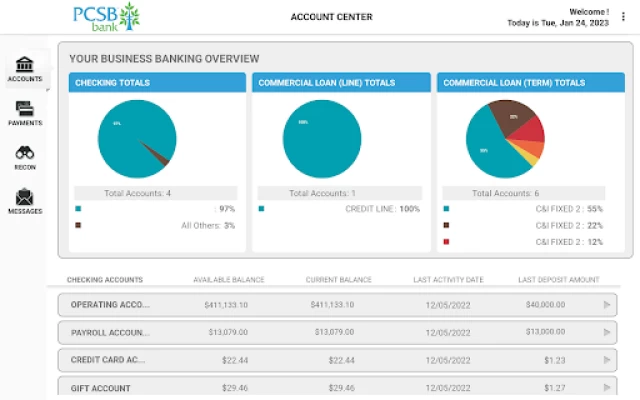Image resolution: width=640 pixels, height=400 pixels.
Task: Click the Commercial Loan (Term) pie chart
Action: [x=504, y=139]
